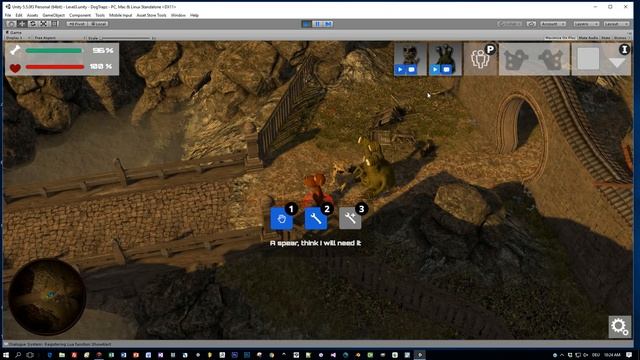Select the Hand tool in Unity toolbar
This screenshot has width=640, height=360.
point(11,24)
